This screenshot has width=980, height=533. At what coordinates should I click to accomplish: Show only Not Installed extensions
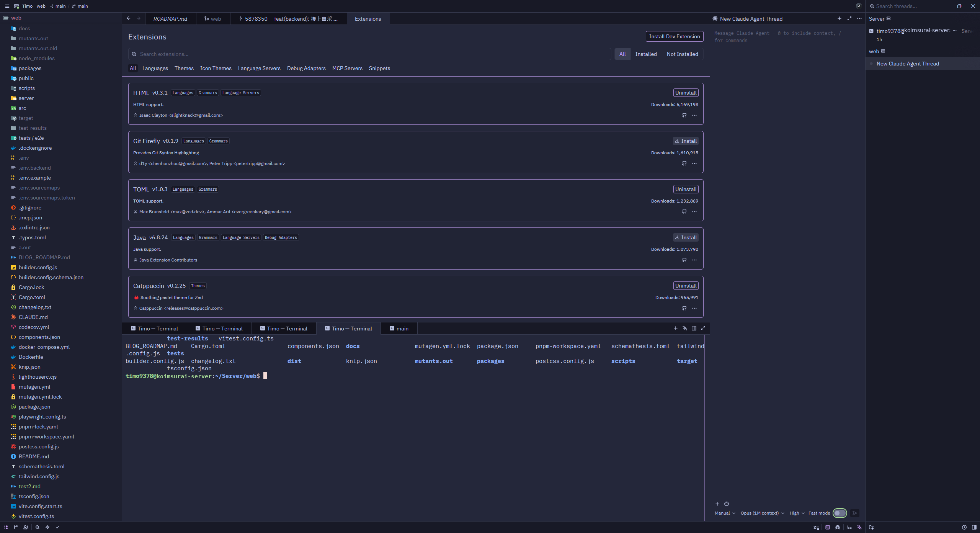point(682,54)
